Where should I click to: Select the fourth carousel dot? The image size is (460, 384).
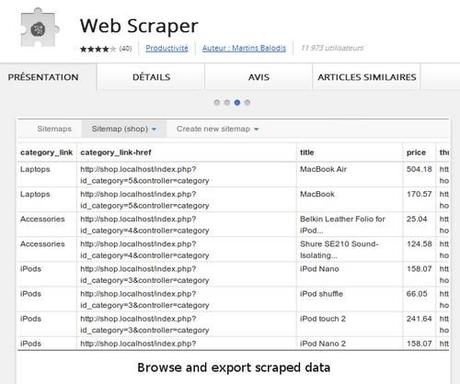click(x=247, y=102)
